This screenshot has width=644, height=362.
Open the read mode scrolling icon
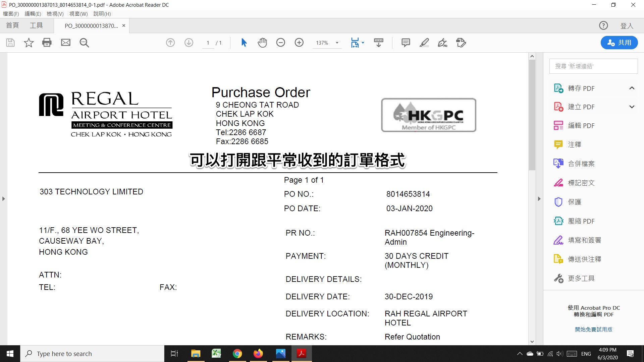(379, 43)
